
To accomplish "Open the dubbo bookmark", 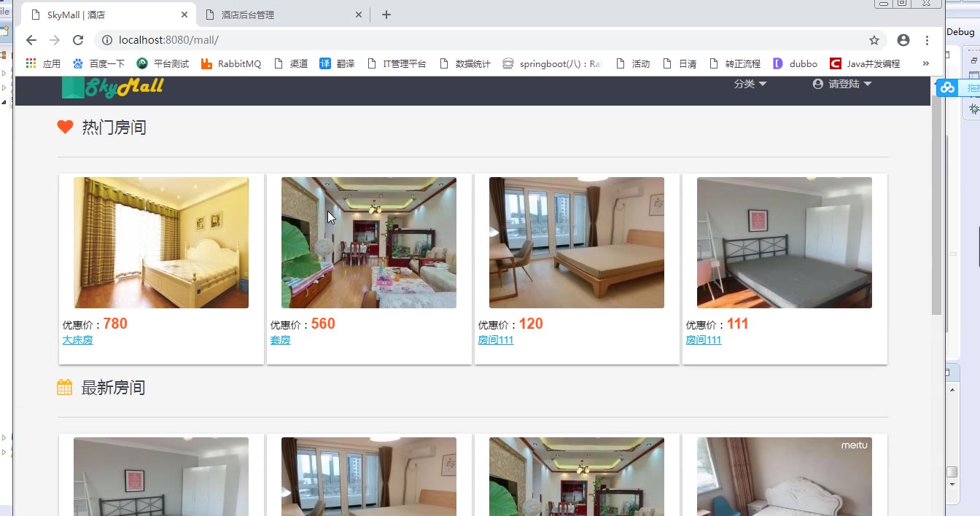I will (795, 63).
